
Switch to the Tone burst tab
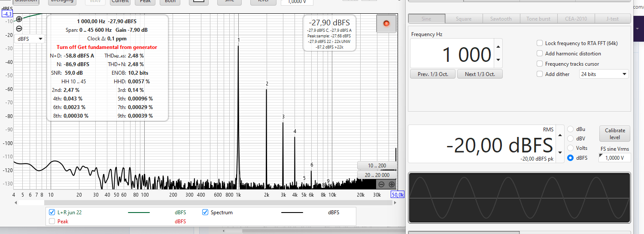click(538, 19)
